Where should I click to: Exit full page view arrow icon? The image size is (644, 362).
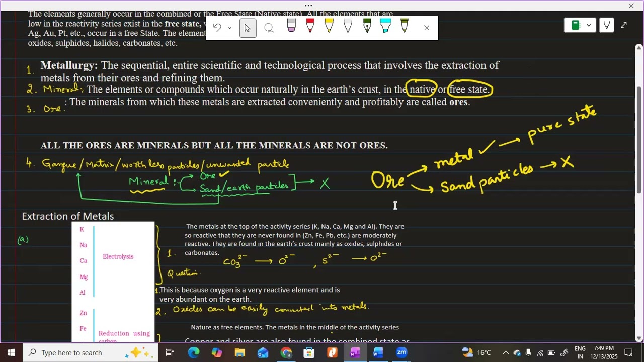coord(624,25)
